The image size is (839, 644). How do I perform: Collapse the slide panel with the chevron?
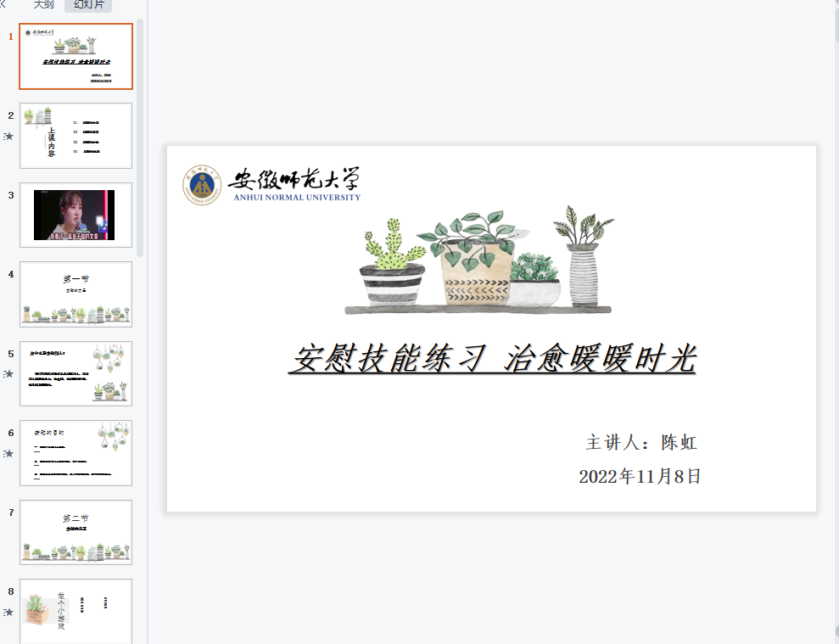[3, 4]
